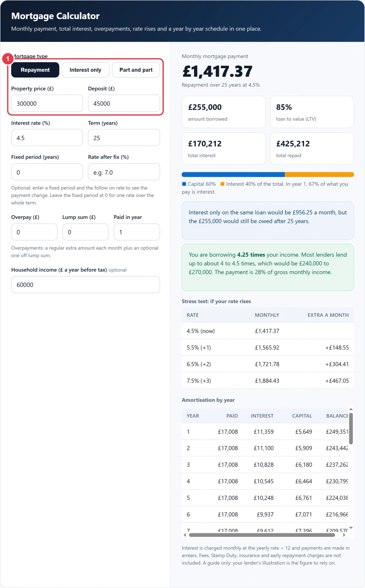Click the amortisation table scroll-right arrow
This screenshot has width=365, height=588.
tap(344, 535)
